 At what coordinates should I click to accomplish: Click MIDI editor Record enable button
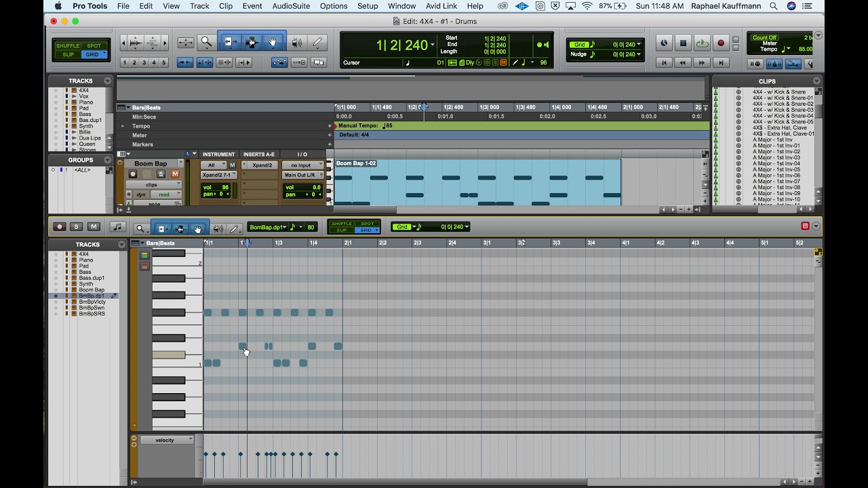click(x=60, y=227)
